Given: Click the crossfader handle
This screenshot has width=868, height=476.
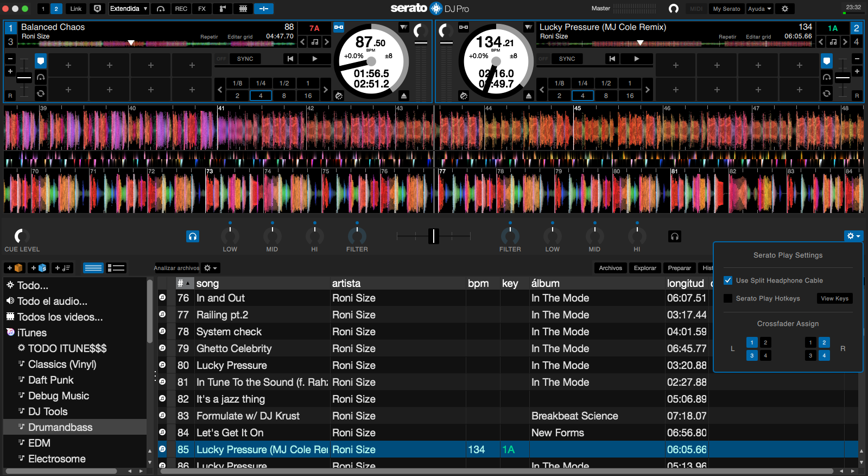Looking at the screenshot, I should pyautogui.click(x=433, y=236).
